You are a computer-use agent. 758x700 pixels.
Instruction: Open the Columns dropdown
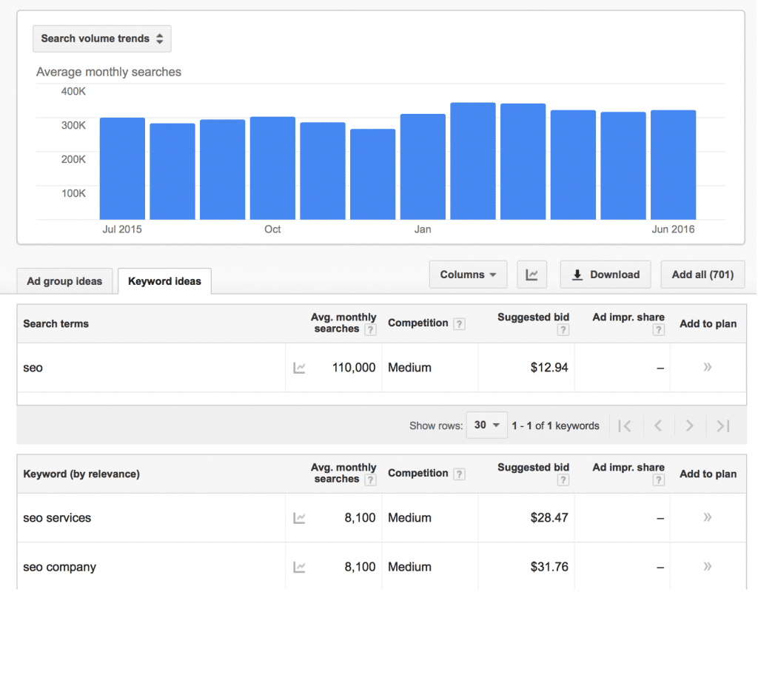click(x=468, y=275)
